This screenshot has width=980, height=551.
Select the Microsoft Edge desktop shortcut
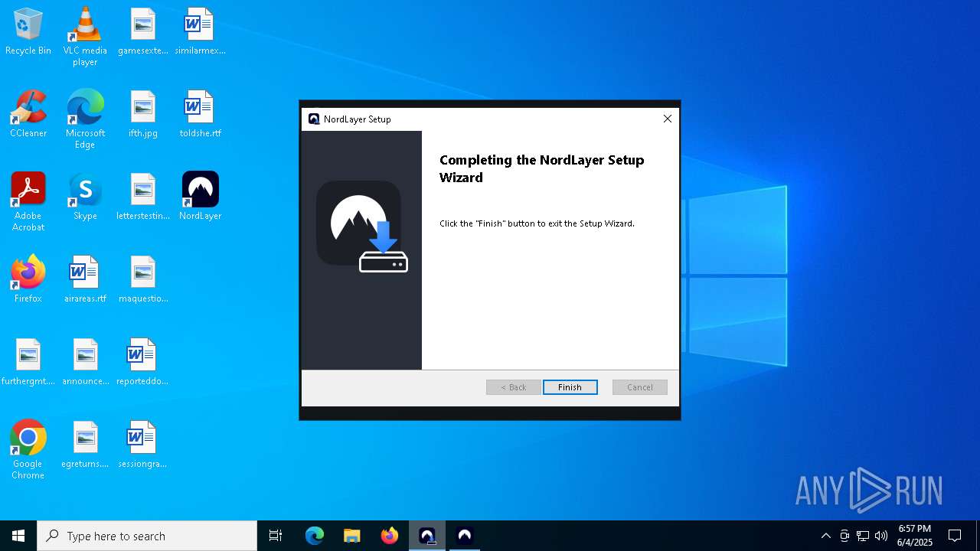tap(85, 119)
